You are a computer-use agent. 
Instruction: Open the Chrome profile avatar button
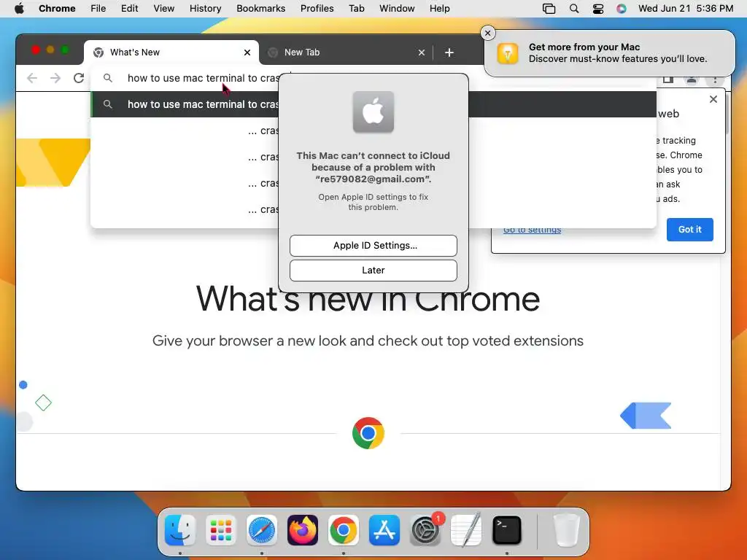click(692, 80)
